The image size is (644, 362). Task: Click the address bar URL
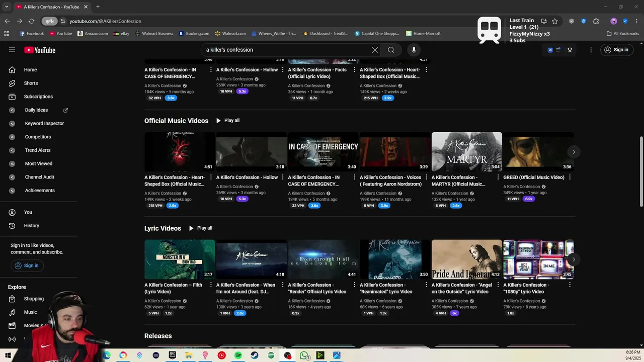pyautogui.click(x=105, y=21)
